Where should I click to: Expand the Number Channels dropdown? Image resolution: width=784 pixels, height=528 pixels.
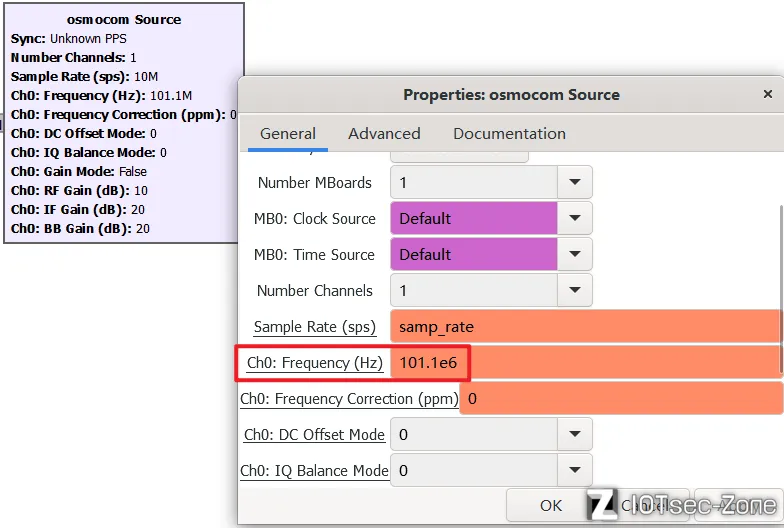pos(575,290)
